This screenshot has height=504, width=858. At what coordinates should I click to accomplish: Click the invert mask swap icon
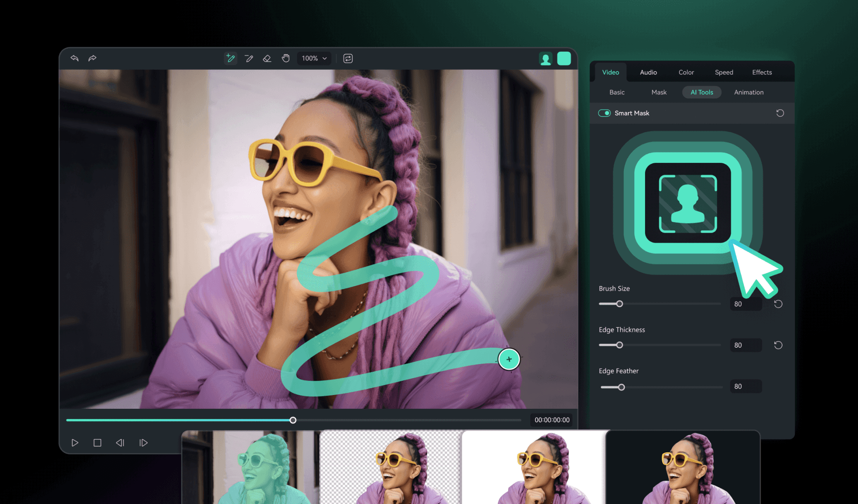[x=348, y=58]
